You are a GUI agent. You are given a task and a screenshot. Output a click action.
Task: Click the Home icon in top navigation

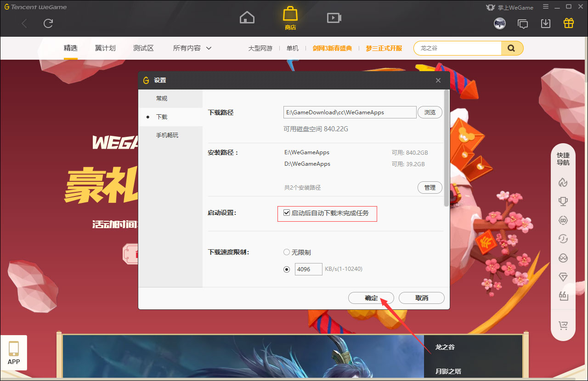pos(247,17)
